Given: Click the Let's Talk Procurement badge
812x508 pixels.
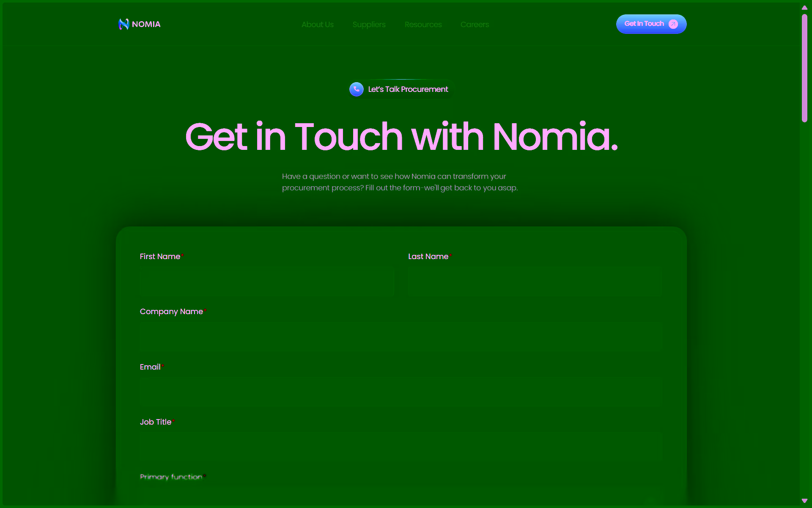Looking at the screenshot, I should (401, 89).
